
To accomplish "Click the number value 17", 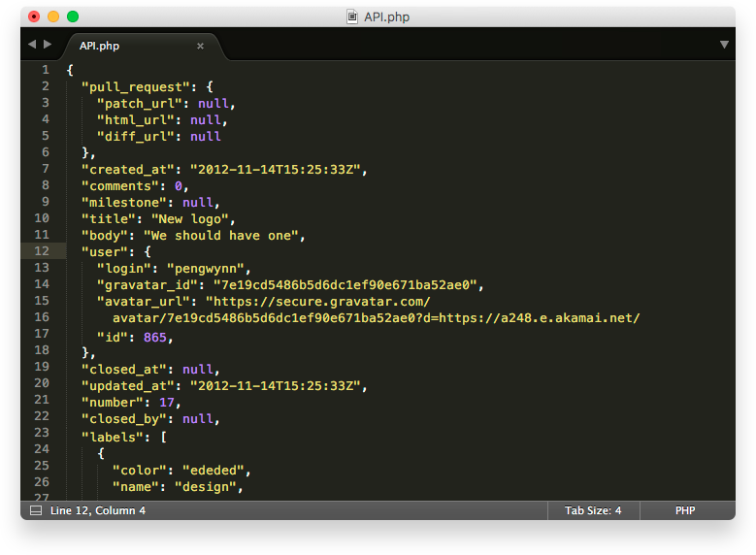I will coord(166,402).
